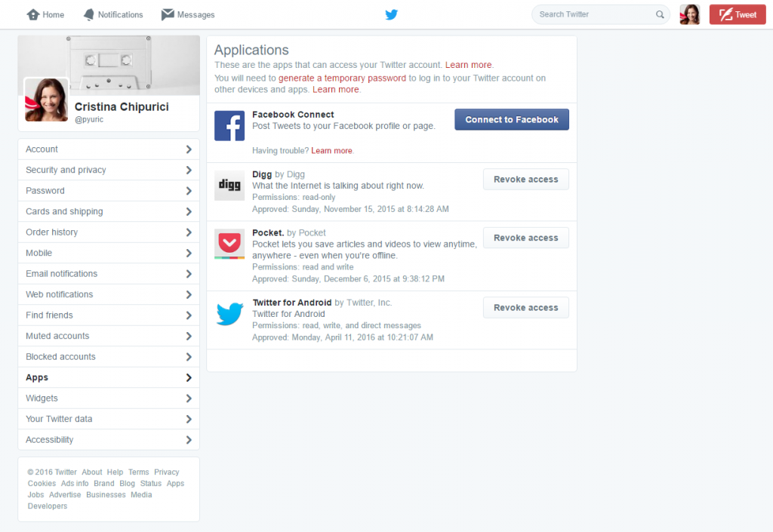Screen dimensions: 773x532
Task: Revoke access for the Digg app
Action: coord(525,179)
